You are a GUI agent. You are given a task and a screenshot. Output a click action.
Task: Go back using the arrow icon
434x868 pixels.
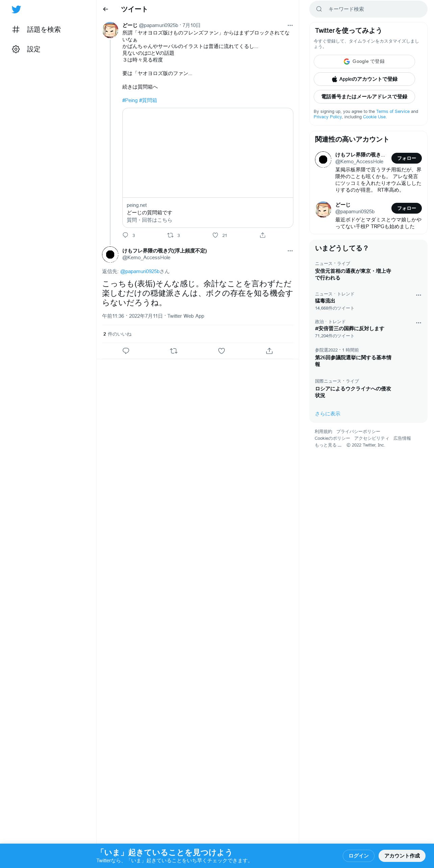(x=105, y=9)
